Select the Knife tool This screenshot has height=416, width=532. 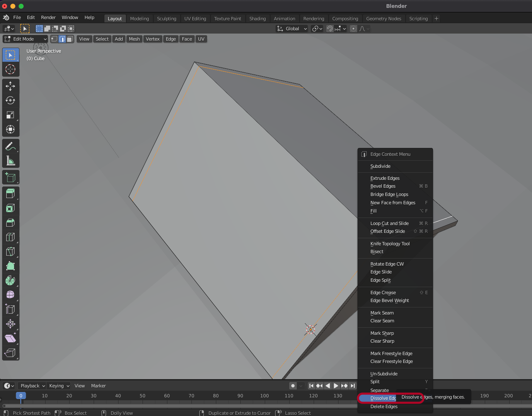point(10,252)
